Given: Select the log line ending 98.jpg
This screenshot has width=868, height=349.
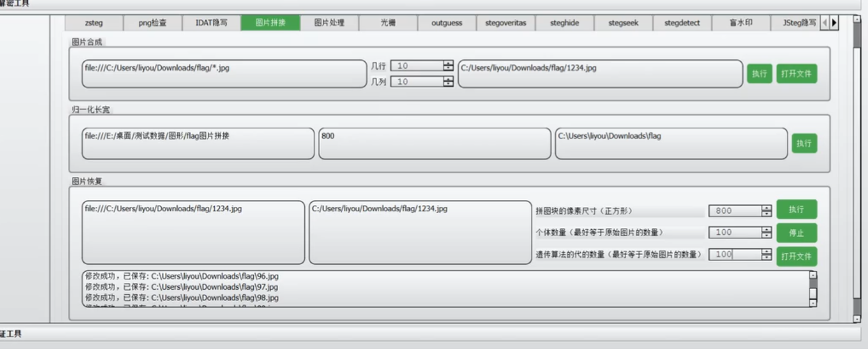Looking at the screenshot, I should [182, 298].
